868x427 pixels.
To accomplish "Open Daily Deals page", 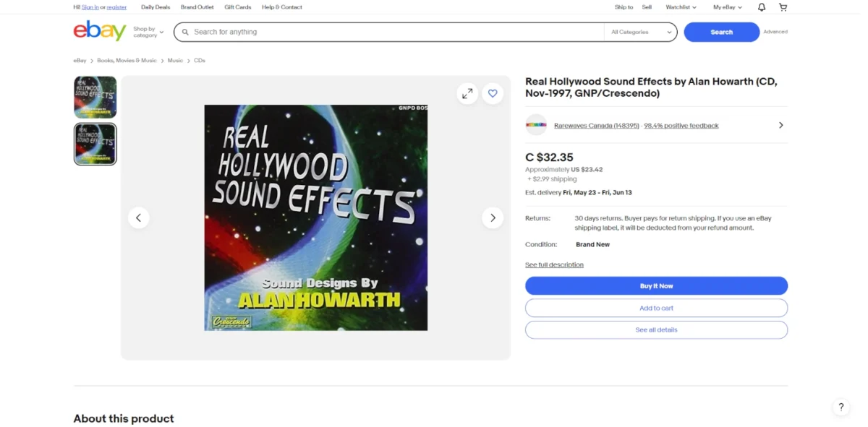I will 156,7.
